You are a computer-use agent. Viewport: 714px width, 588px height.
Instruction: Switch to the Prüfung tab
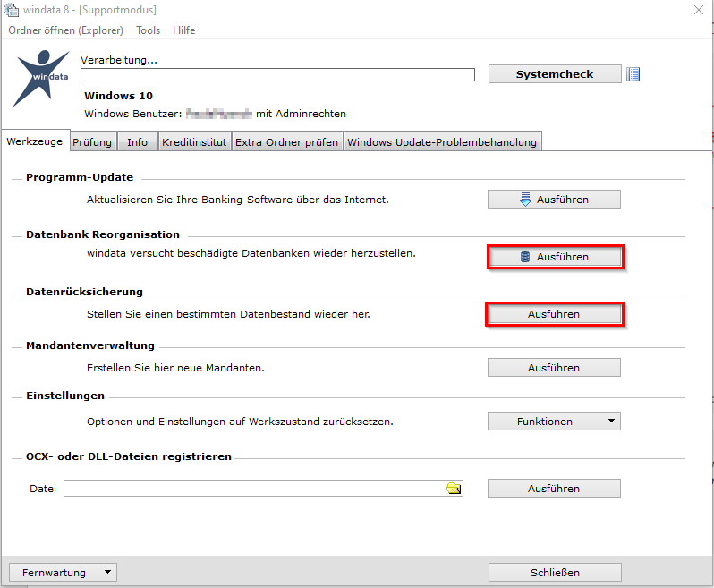92,142
